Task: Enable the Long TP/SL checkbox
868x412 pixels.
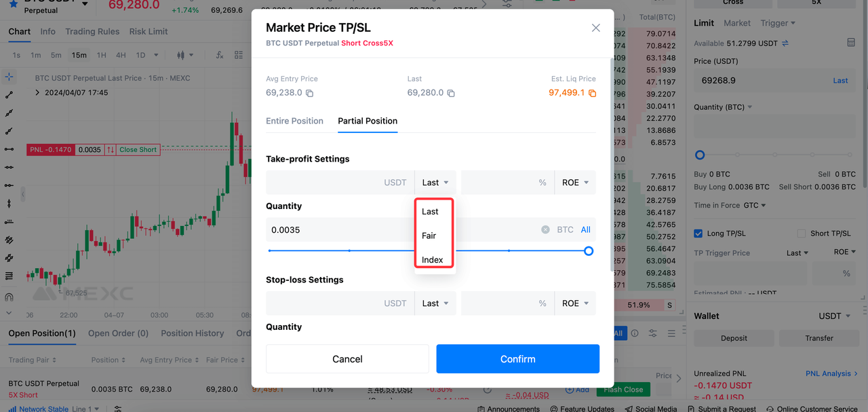Action: click(x=698, y=233)
